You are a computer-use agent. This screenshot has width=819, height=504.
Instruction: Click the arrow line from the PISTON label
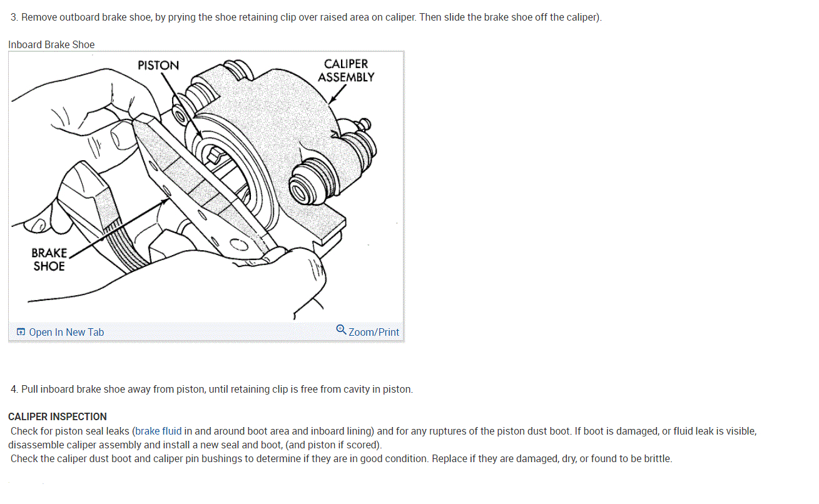click(180, 104)
